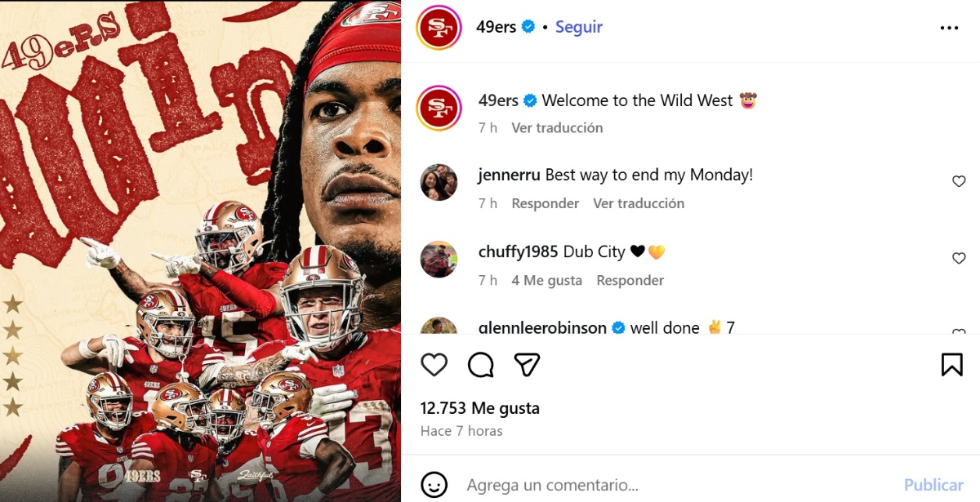The width and height of the screenshot is (980, 502).
Task: Open the emoji picker smiley icon
Action: tap(434, 484)
